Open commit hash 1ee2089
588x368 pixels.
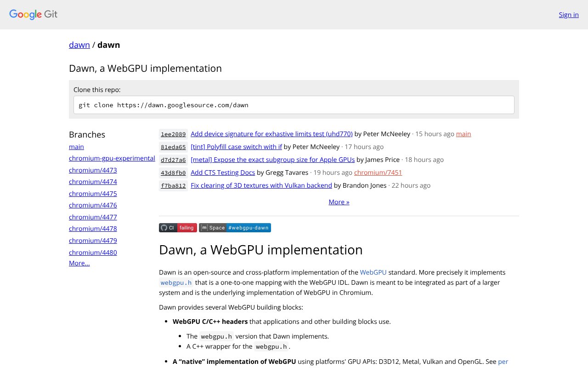(173, 134)
